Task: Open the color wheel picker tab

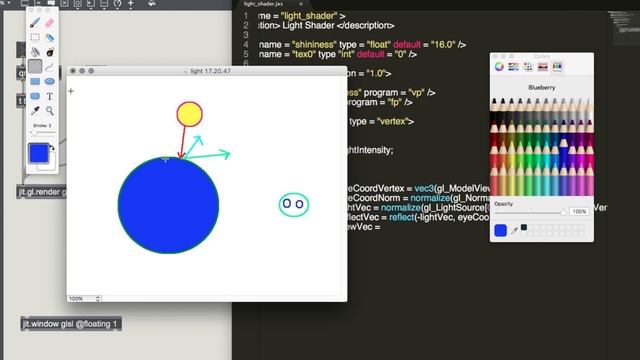Action: point(499,67)
